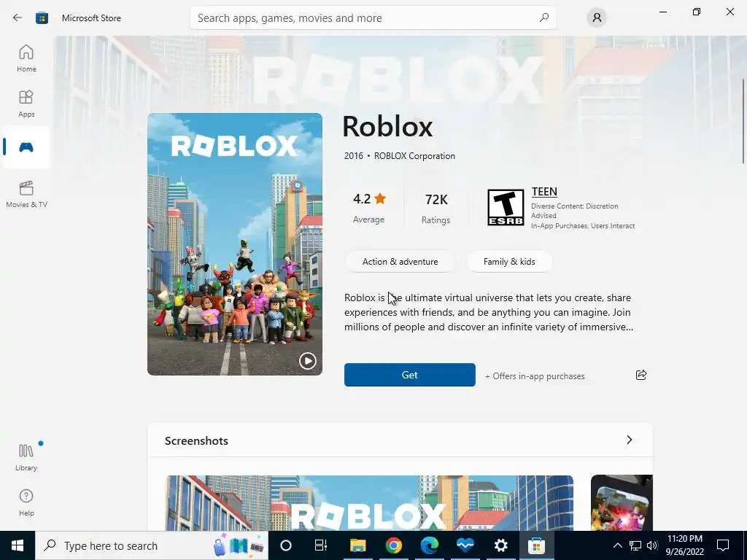The image size is (747, 560).
Task: Open network status tray icon
Action: coord(635,545)
